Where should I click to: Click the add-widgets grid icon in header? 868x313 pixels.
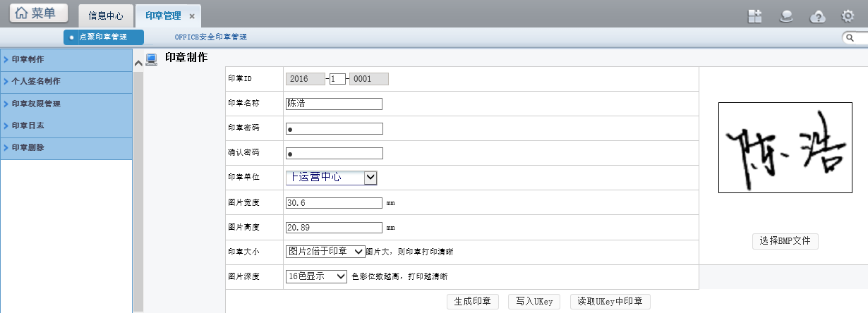[755, 16]
